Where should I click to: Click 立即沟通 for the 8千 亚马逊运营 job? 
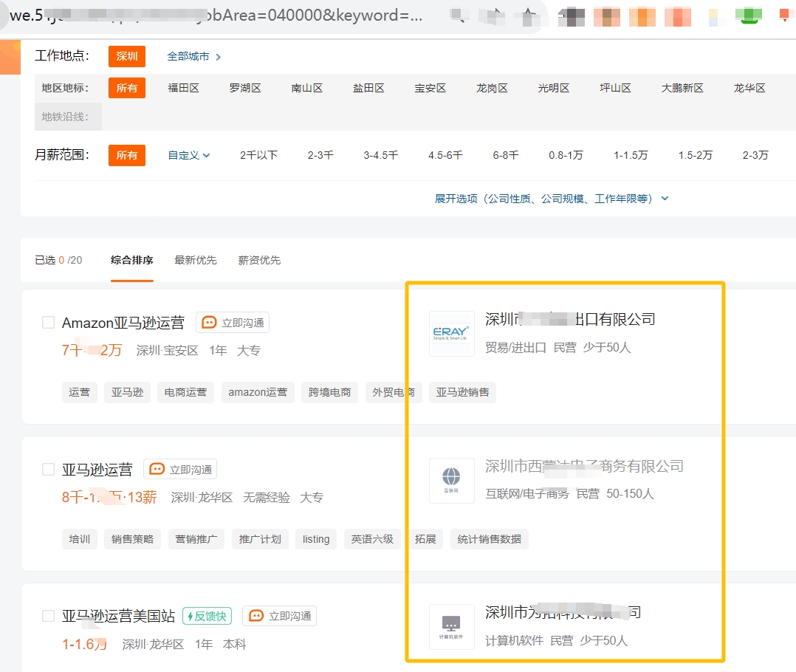pos(180,469)
